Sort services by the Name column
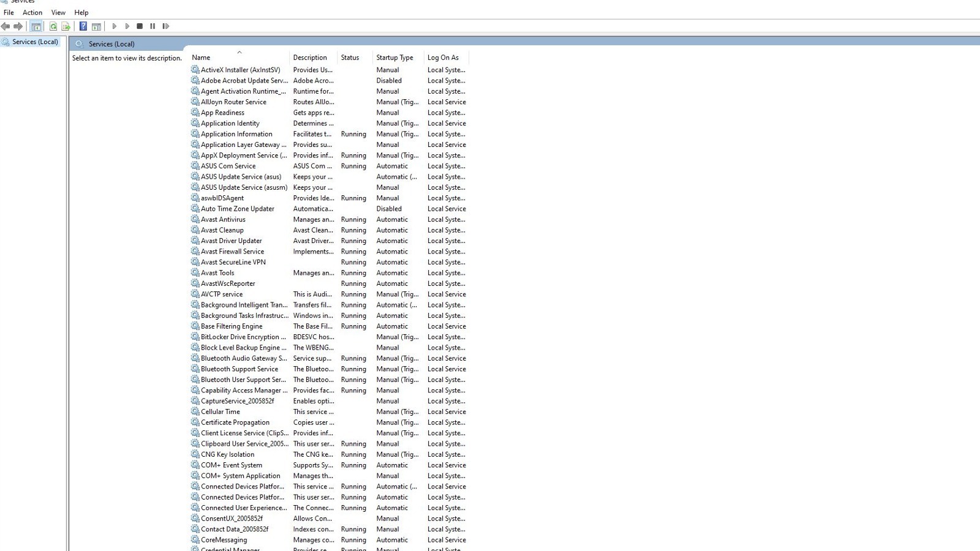Image resolution: width=980 pixels, height=551 pixels. (201, 57)
